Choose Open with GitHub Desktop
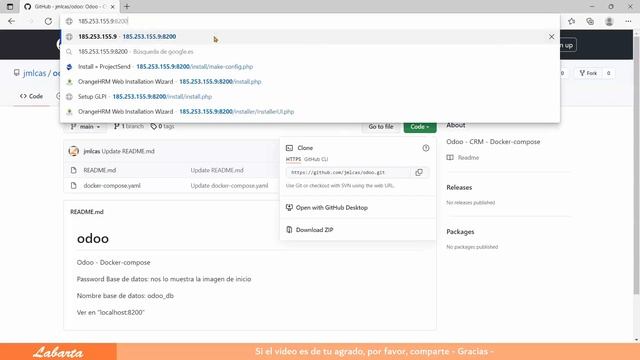Image resolution: width=640 pixels, height=360 pixels. pyautogui.click(x=331, y=208)
